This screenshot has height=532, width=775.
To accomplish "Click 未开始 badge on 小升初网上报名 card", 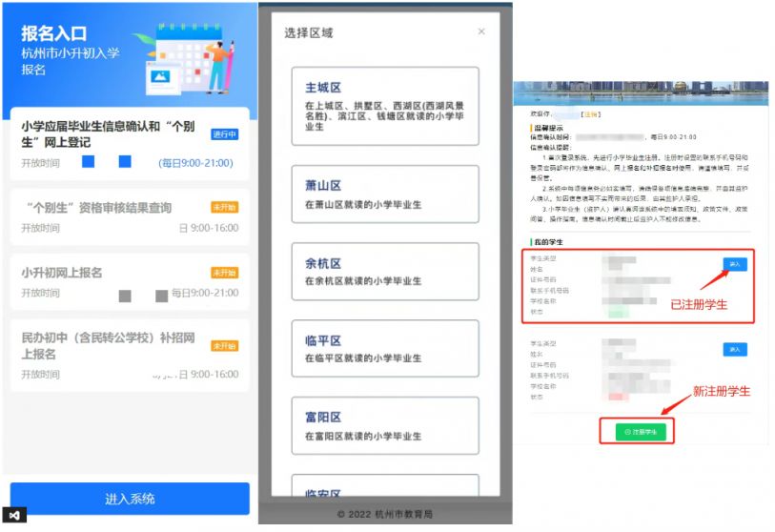I will click(224, 273).
